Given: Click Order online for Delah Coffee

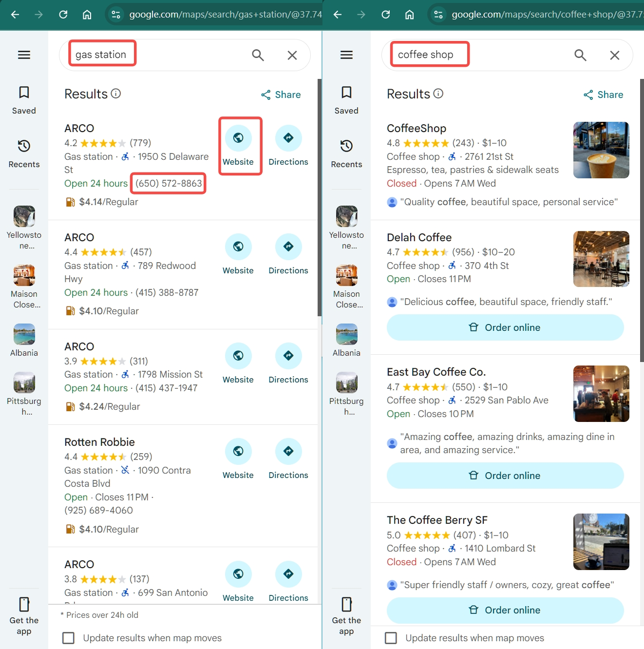Looking at the screenshot, I should pyautogui.click(x=505, y=327).
